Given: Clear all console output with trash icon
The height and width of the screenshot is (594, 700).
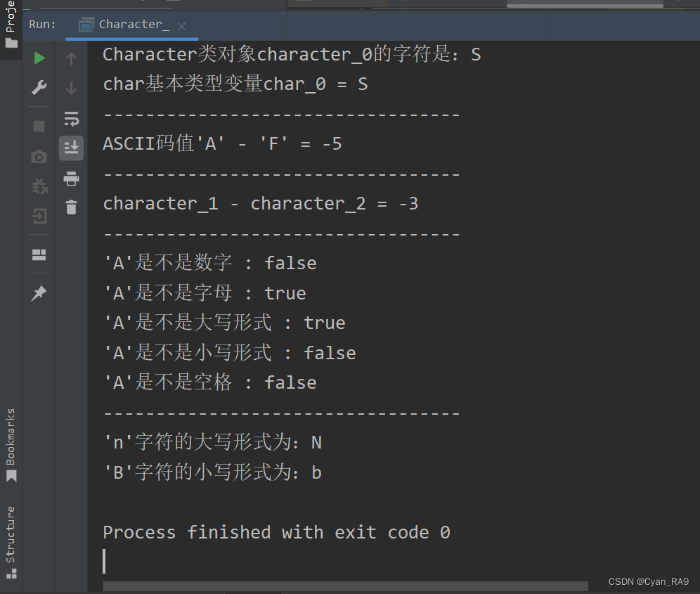Looking at the screenshot, I should (72, 207).
